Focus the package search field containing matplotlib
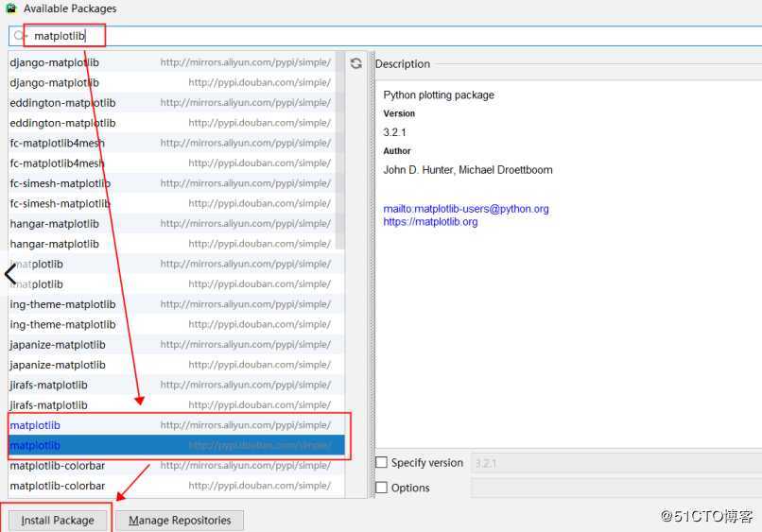The height and width of the screenshot is (532, 762). click(385, 36)
